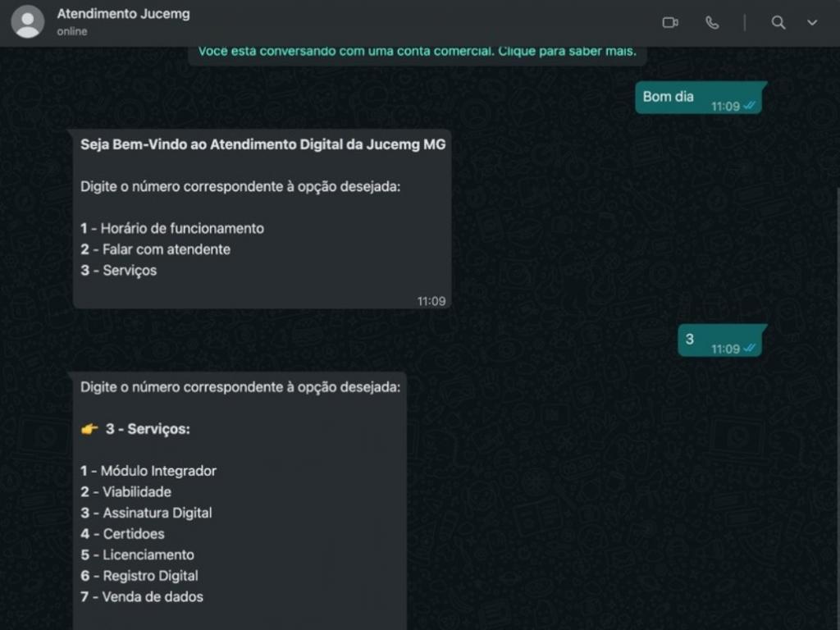The width and height of the screenshot is (840, 630).
Task: Start a voice call with the phone icon
Action: pos(712,23)
